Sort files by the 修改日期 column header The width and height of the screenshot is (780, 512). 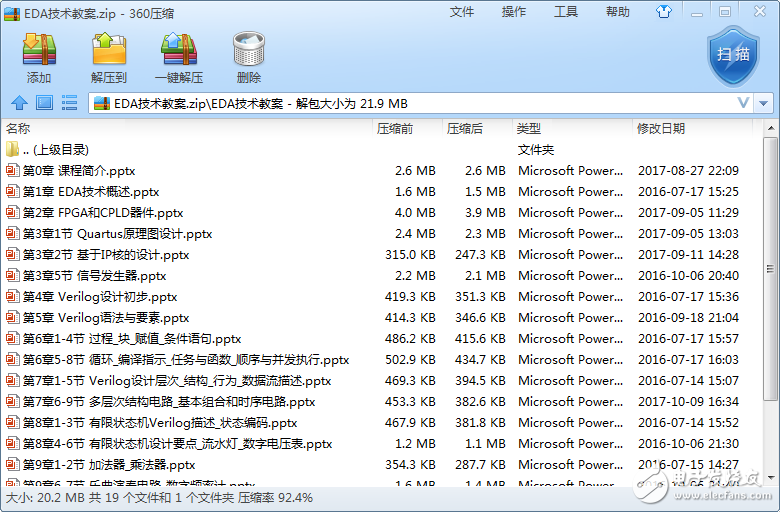point(661,129)
